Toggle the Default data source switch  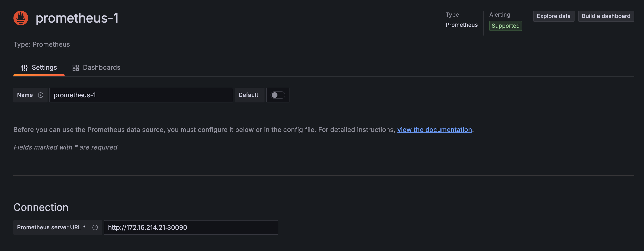point(278,95)
